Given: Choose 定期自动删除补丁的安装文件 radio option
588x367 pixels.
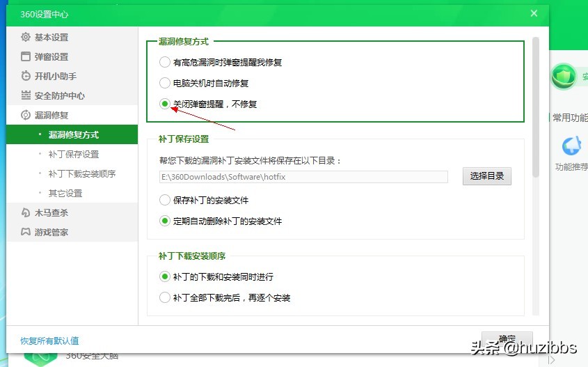Looking at the screenshot, I should pyautogui.click(x=165, y=221).
